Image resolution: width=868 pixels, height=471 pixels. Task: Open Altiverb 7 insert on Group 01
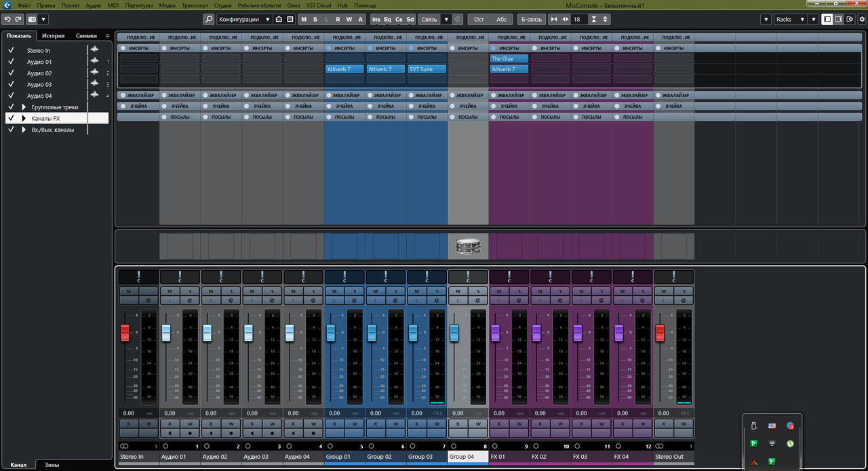pos(344,69)
